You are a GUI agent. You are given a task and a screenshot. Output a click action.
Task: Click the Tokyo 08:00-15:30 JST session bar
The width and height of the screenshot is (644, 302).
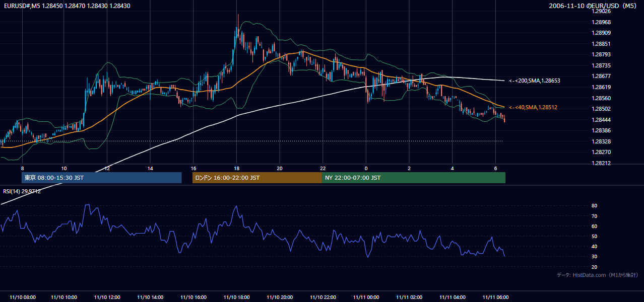click(x=101, y=178)
